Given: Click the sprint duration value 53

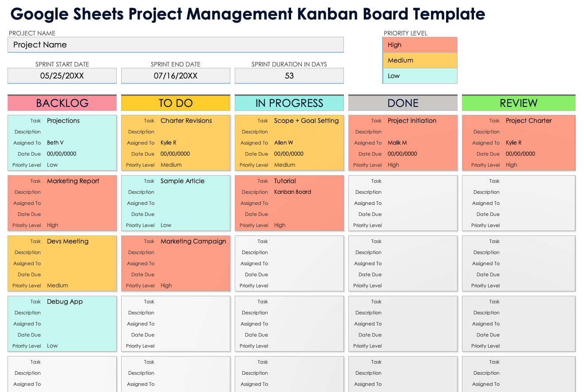Looking at the screenshot, I should 289,76.
